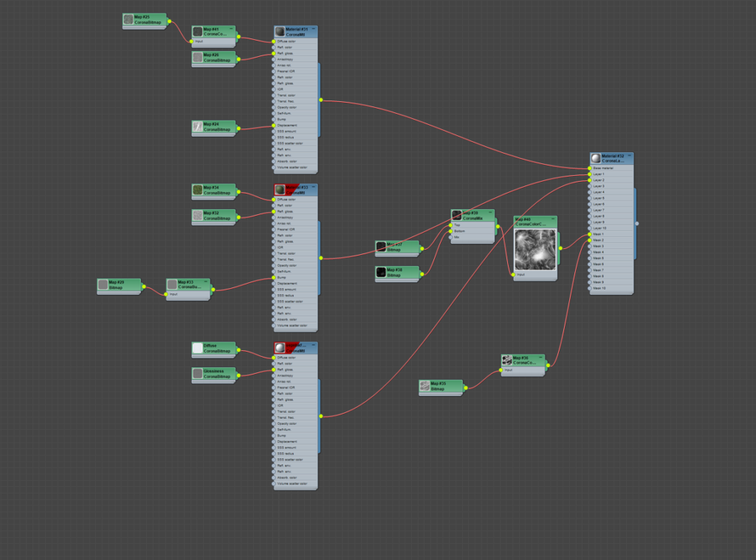Click the fractal preview thumbnail on Map #40
The height and width of the screenshot is (560, 756).
[535, 250]
